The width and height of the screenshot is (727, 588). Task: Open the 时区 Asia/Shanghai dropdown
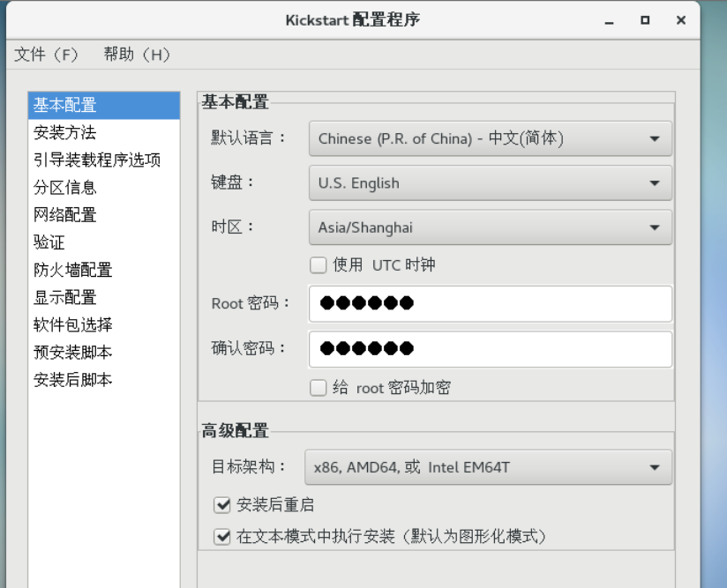490,227
